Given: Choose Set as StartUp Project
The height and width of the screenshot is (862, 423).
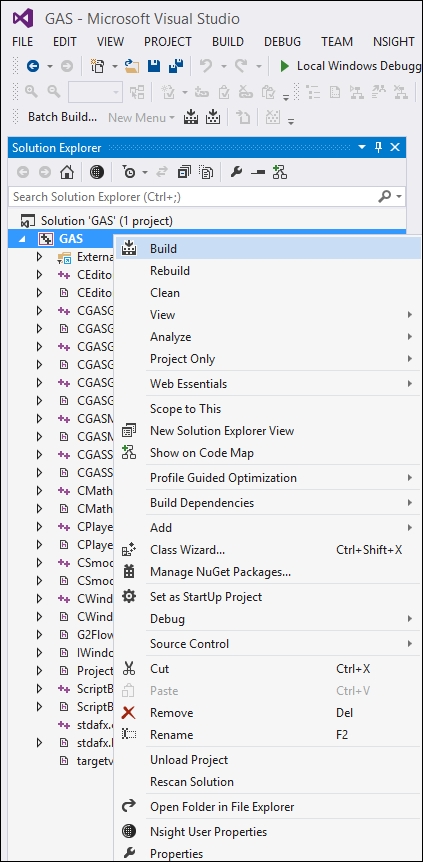Looking at the screenshot, I should tap(267, 596).
